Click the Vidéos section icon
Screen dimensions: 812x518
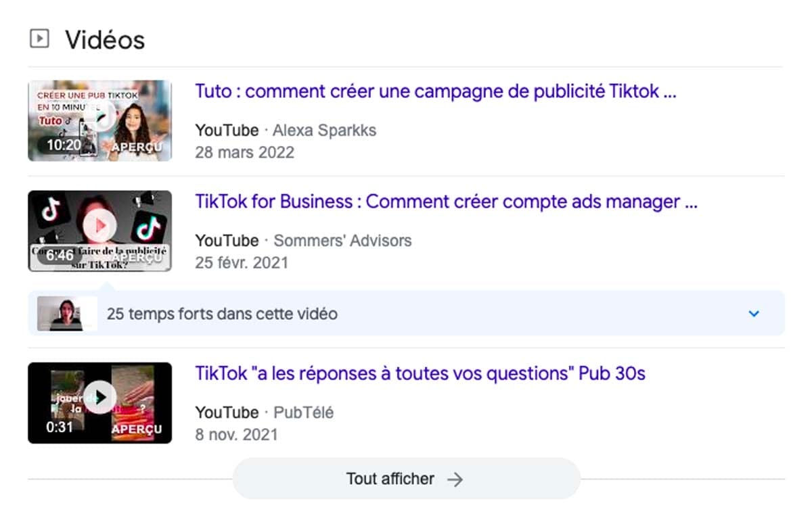coord(39,39)
